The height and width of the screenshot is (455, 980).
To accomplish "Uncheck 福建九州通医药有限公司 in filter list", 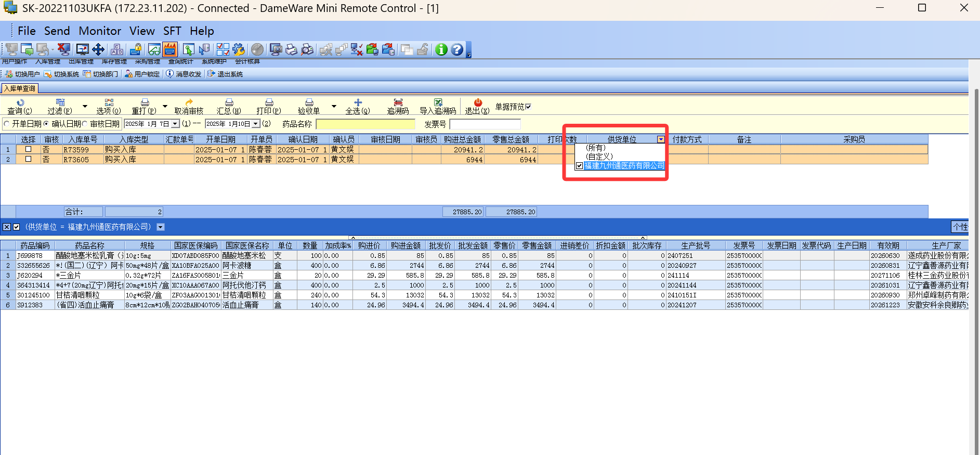I will pyautogui.click(x=579, y=166).
